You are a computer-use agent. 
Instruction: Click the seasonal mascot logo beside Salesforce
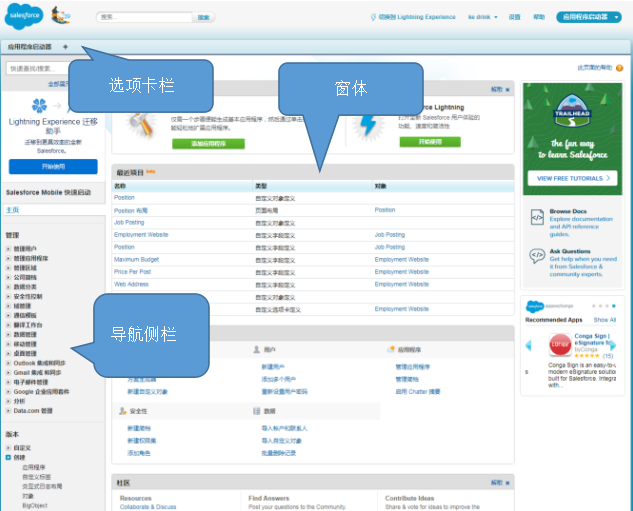(x=61, y=16)
